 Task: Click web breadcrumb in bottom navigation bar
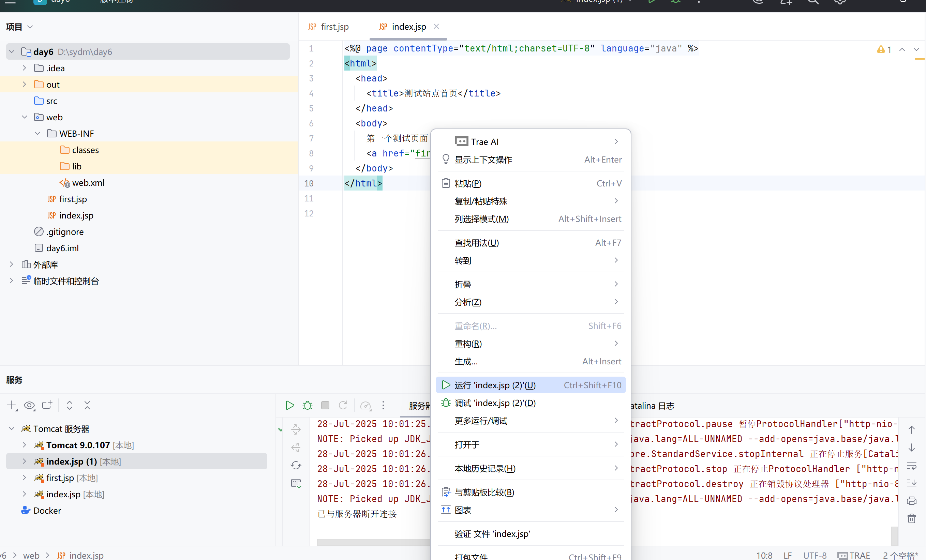click(31, 555)
